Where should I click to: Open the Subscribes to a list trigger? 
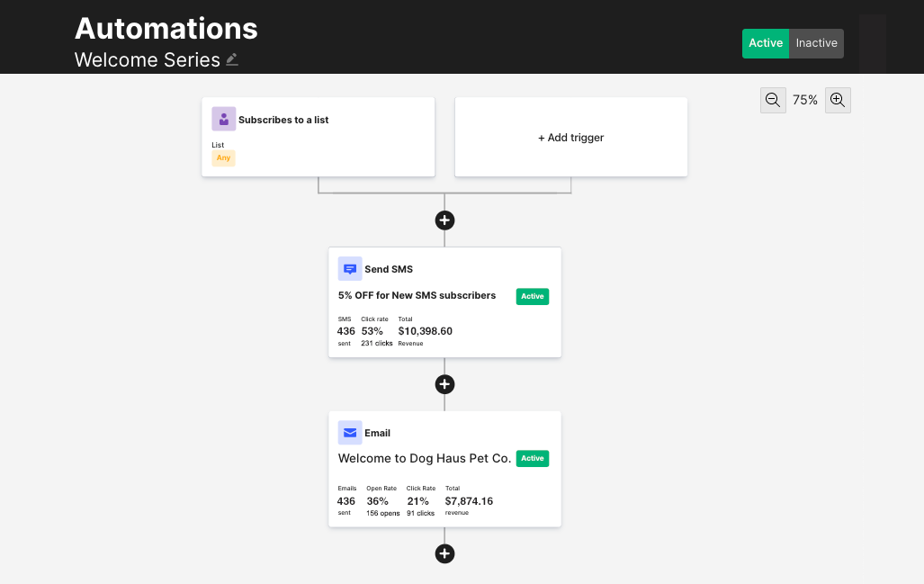(x=283, y=120)
